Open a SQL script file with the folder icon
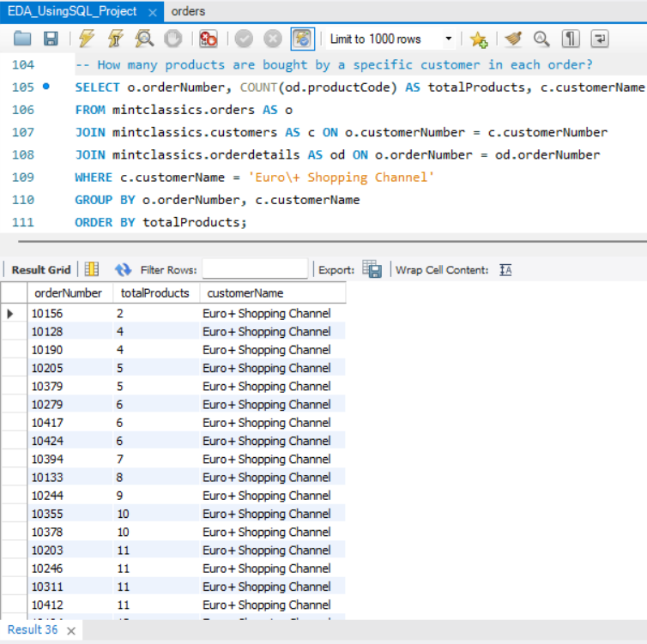The image size is (647, 644). point(22,39)
